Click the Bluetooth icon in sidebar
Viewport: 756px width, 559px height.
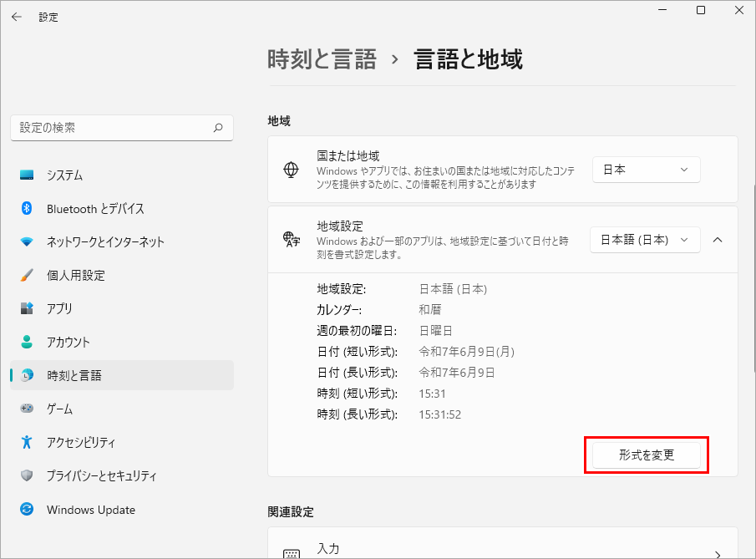(27, 208)
